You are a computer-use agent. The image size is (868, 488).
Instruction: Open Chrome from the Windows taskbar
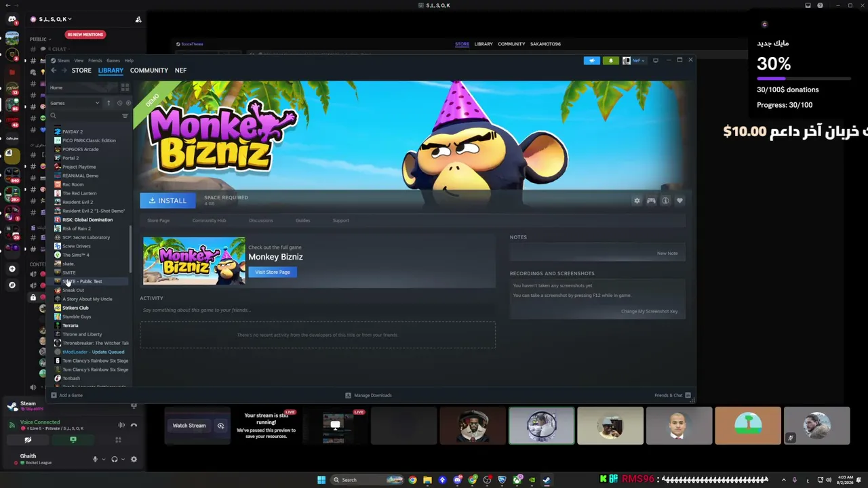412,480
